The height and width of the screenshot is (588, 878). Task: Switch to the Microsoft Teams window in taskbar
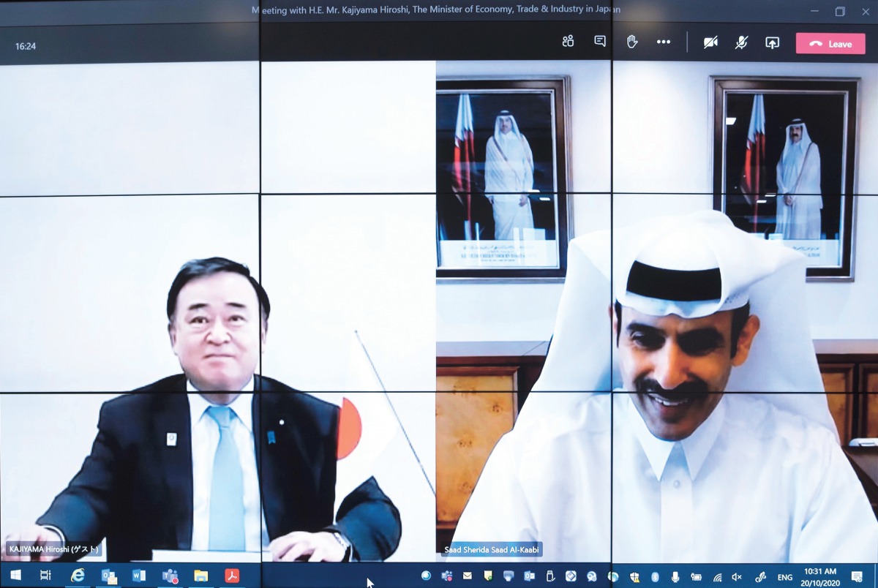click(170, 576)
